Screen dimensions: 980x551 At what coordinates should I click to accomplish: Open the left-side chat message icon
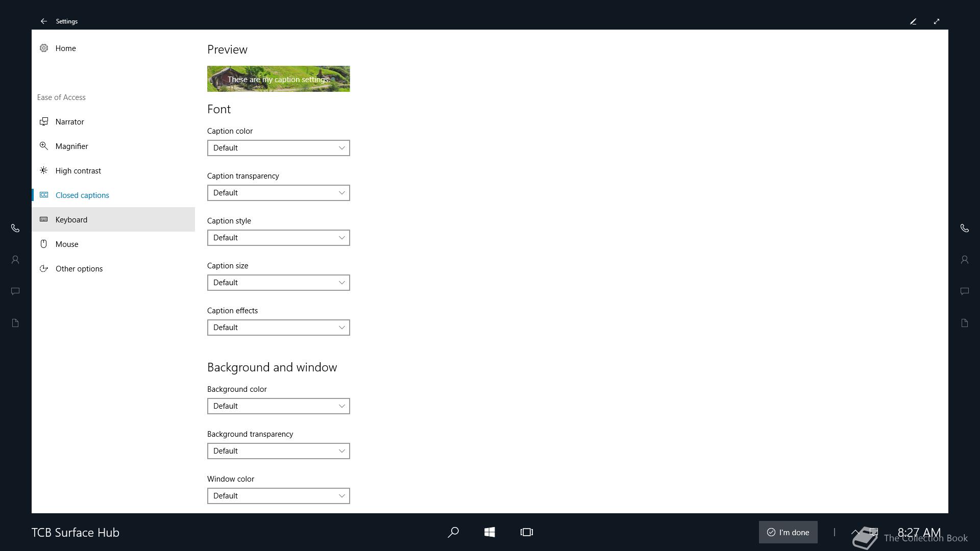tap(15, 291)
